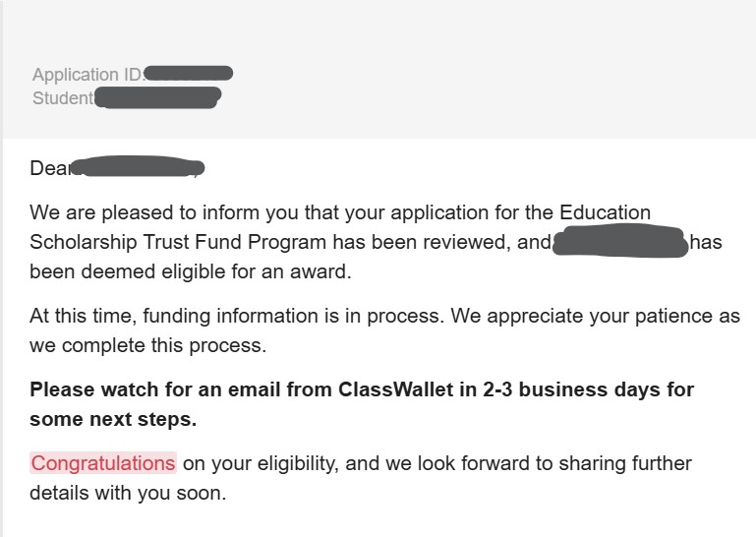This screenshot has height=537, width=756.
Task: Click the Dear greeting word
Action: (x=47, y=168)
